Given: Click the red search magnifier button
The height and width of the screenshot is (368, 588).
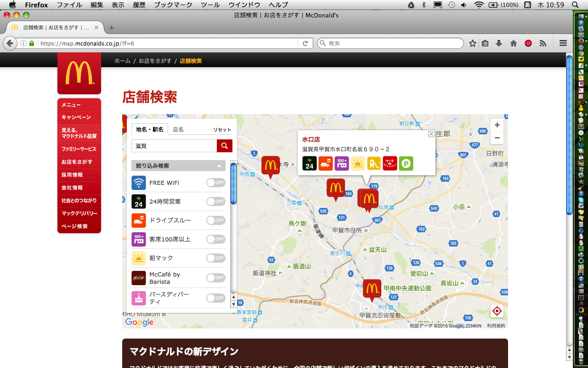Looking at the screenshot, I should tap(225, 146).
